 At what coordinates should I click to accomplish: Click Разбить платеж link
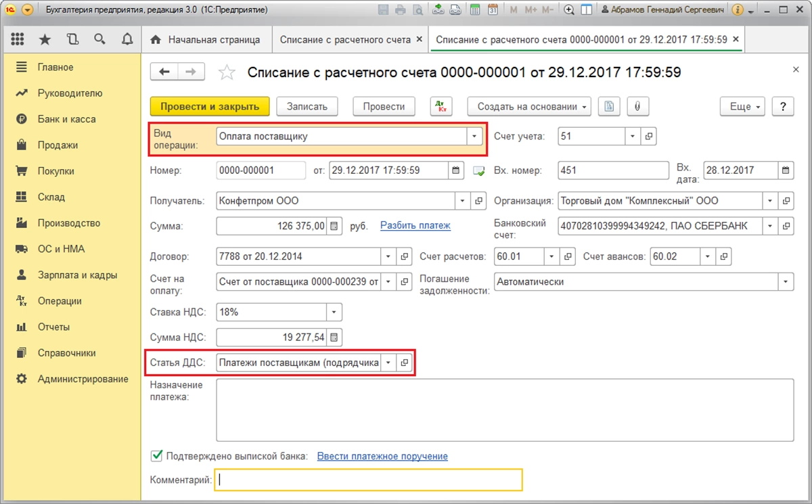(415, 225)
